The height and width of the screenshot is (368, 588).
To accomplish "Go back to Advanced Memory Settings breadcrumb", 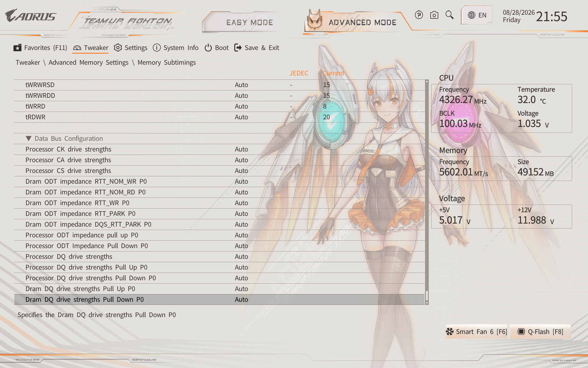I will [x=89, y=63].
